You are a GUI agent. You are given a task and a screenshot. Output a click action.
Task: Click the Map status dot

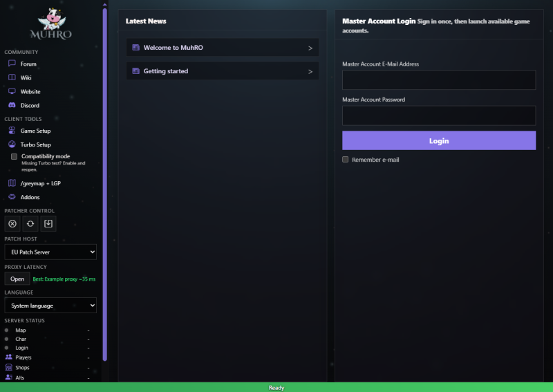coord(6,330)
